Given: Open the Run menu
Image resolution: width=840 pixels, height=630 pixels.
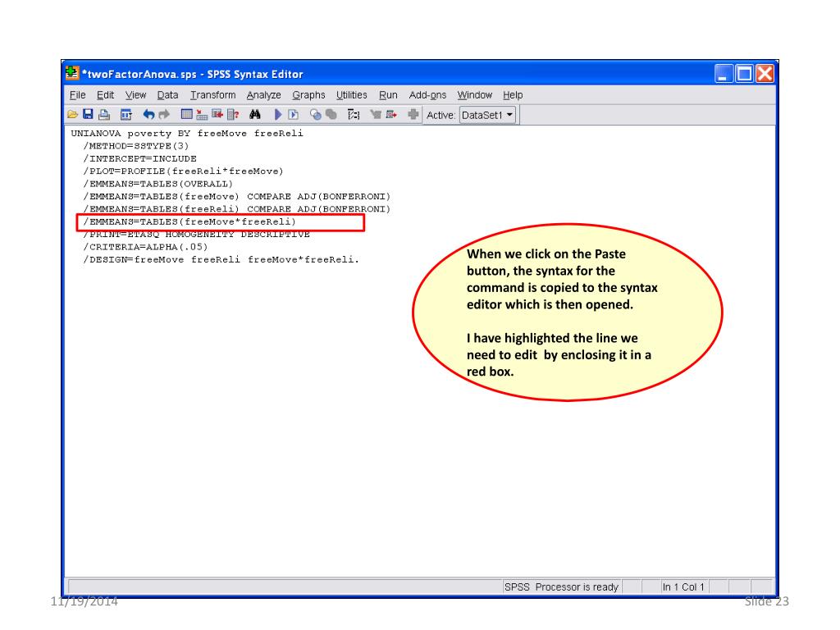Looking at the screenshot, I should (x=388, y=95).
